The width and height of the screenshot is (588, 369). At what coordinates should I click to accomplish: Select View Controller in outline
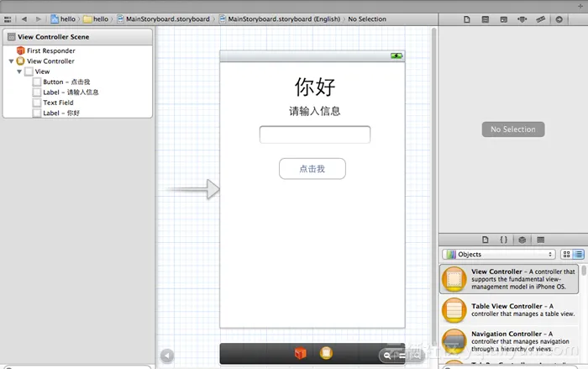[x=45, y=61]
